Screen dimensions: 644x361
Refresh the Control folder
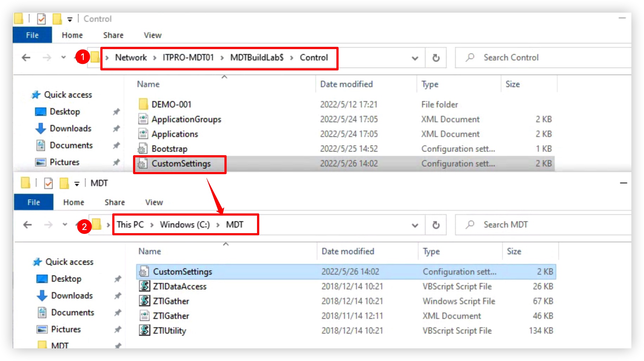click(436, 58)
